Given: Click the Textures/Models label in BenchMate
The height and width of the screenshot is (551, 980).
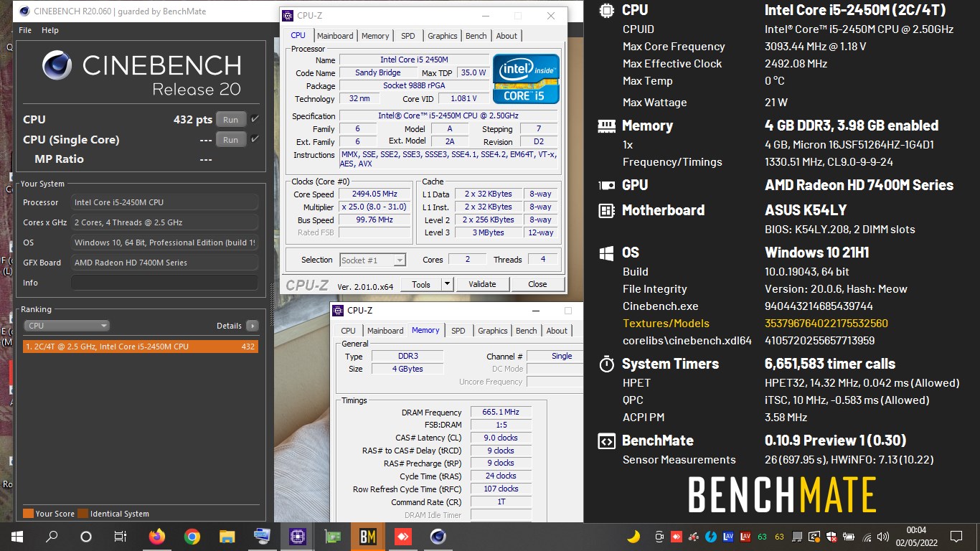Looking at the screenshot, I should click(x=666, y=324).
